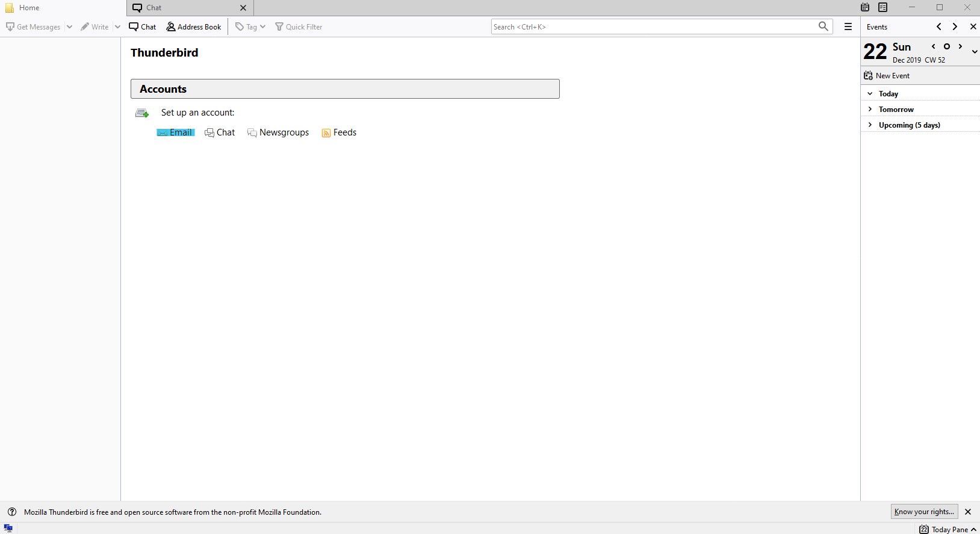The image size is (980, 534).
Task: Maximize the Thunderbird window
Action: coord(940,7)
